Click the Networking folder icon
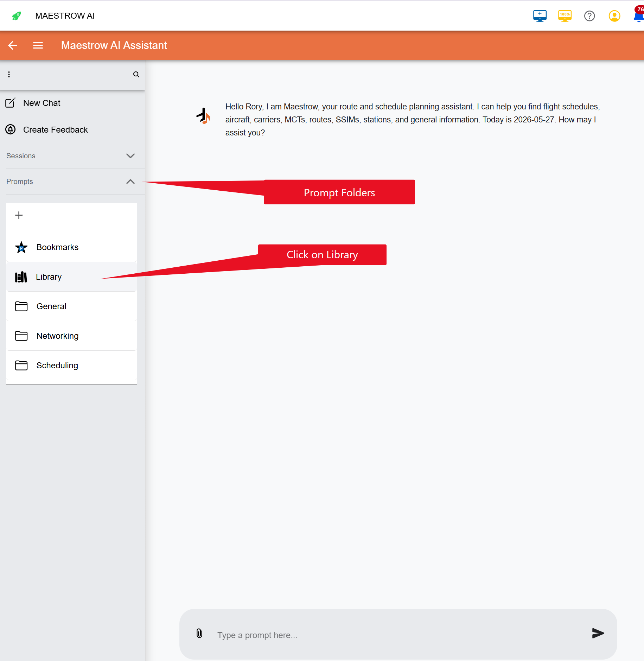Viewport: 644px width, 661px height. (21, 336)
